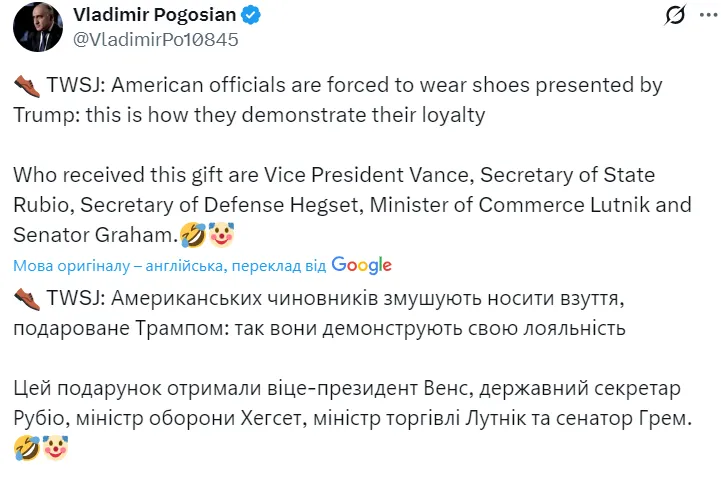
Task: Click the Ukrainian paragraph starting 'Цей подарунок отримали'
Action: point(350,403)
